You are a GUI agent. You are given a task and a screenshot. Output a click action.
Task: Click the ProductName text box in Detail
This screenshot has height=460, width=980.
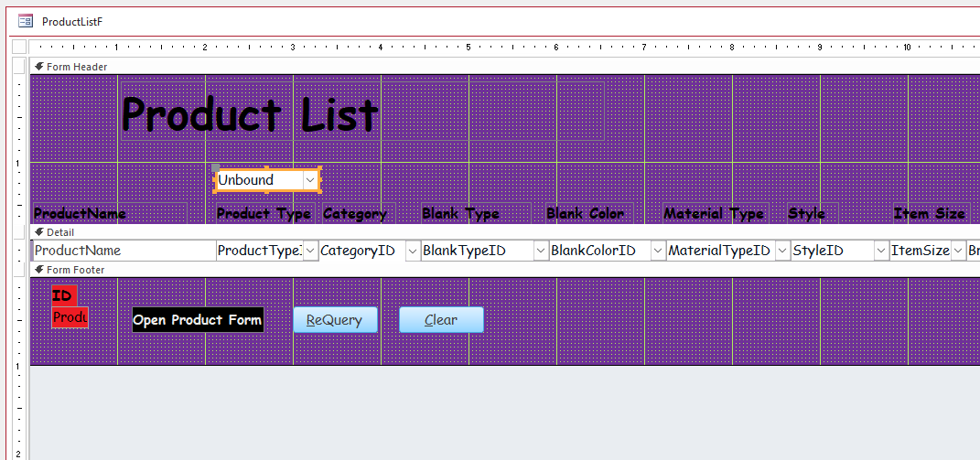click(123, 251)
